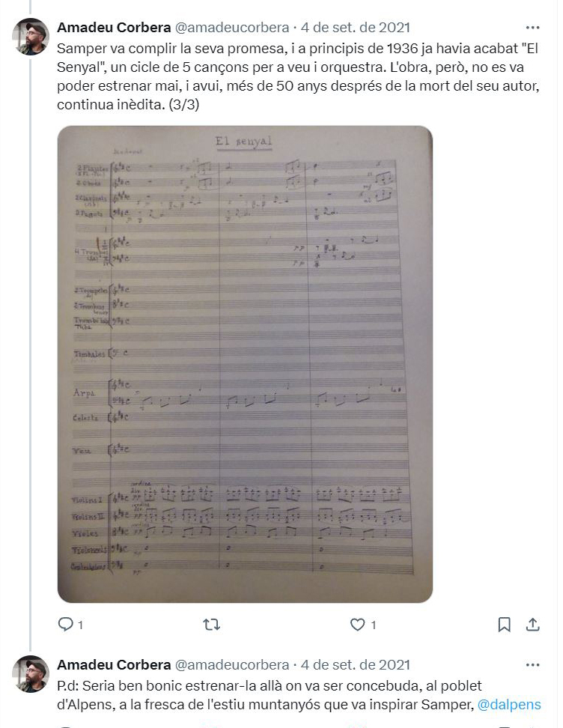The height and width of the screenshot is (728, 563).
Task: Open the first tweet's date 4 de set. de 2021
Action: point(356,28)
